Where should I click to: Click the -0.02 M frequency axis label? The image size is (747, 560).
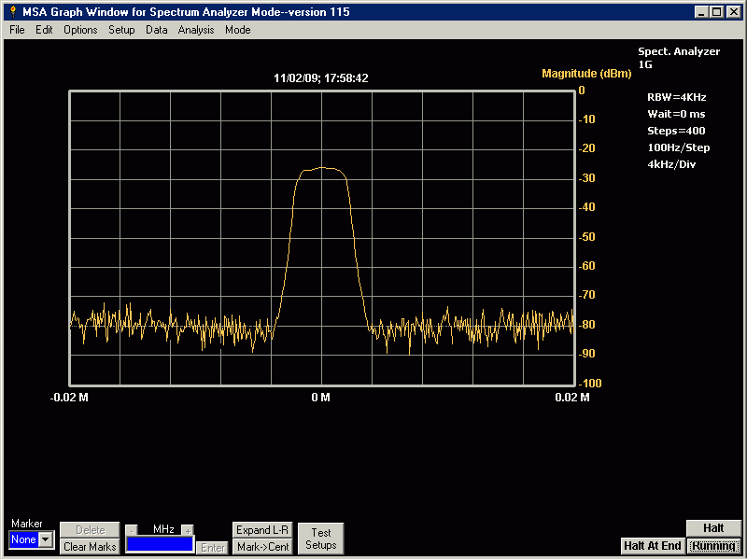coord(69,398)
